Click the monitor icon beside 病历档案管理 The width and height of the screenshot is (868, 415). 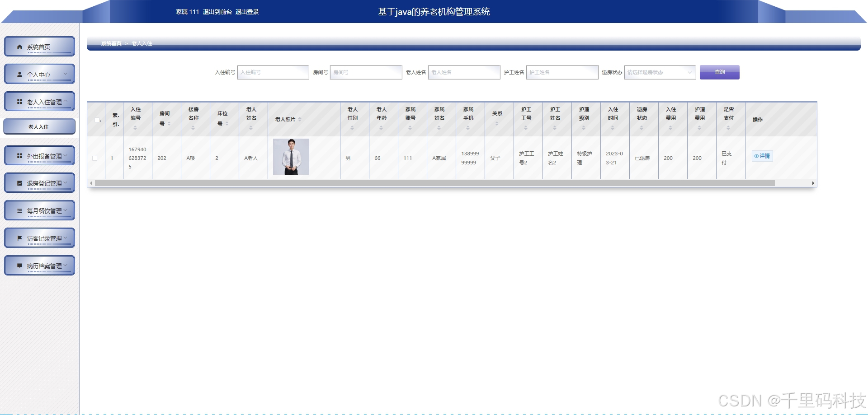[x=19, y=266]
